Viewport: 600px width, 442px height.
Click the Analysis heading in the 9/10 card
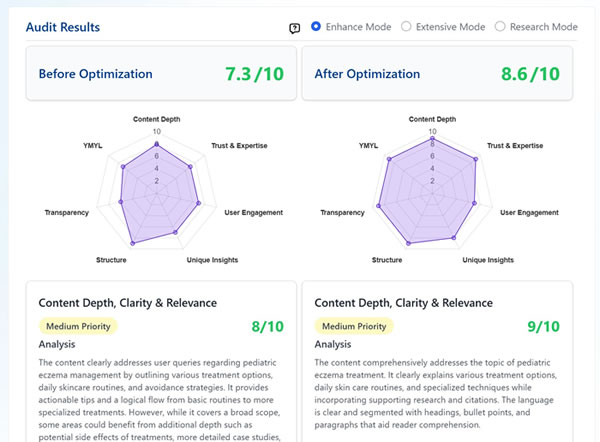333,344
